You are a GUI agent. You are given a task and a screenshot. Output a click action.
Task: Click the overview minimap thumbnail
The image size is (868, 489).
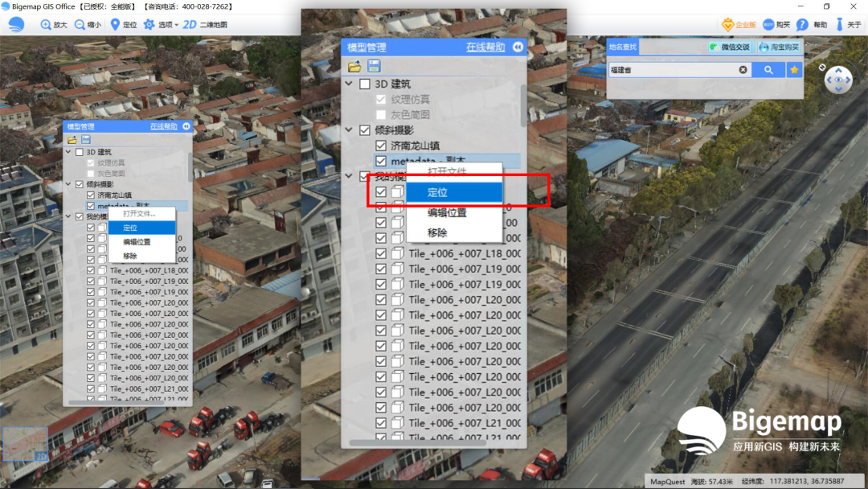26,444
